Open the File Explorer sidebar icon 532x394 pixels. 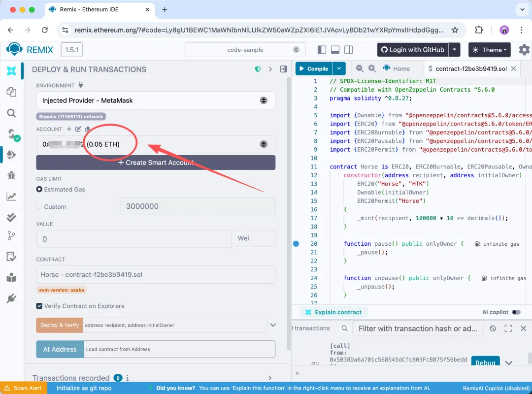tap(11, 92)
